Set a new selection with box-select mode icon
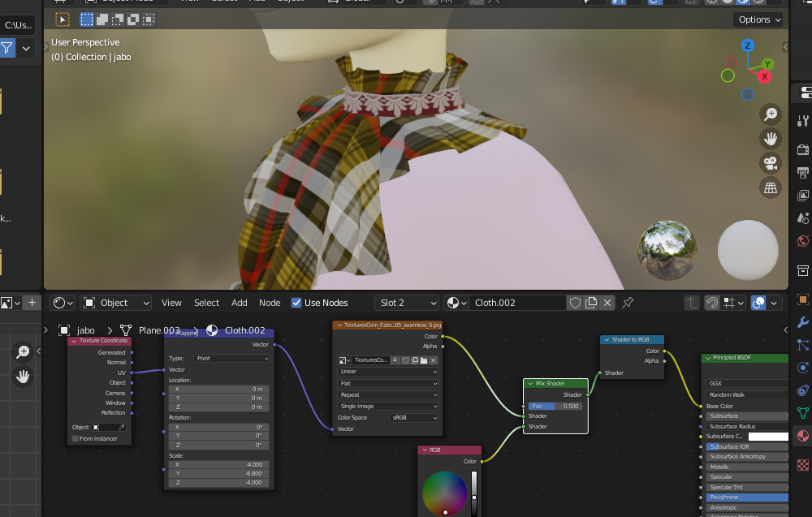Viewport: 812px width, 517px height. 87,19
